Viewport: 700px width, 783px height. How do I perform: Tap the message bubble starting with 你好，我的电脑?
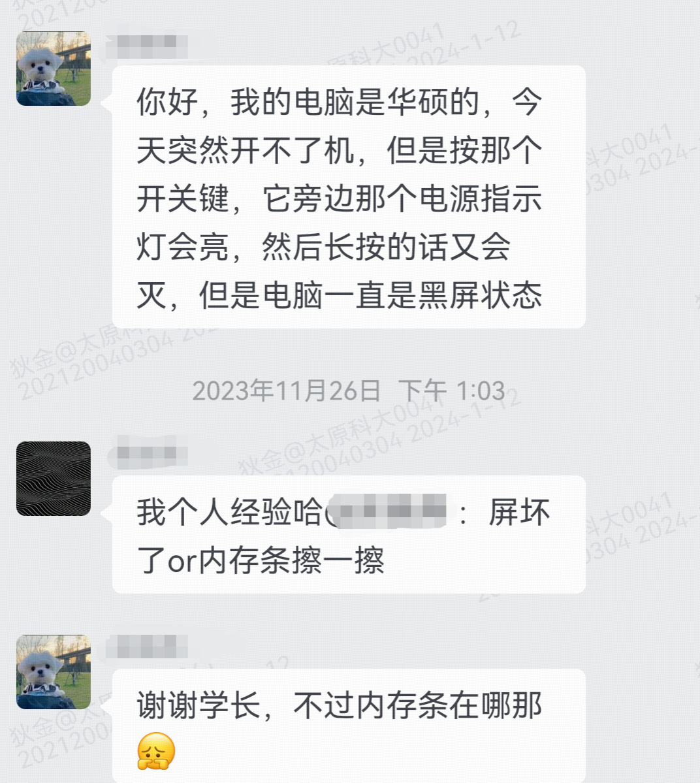click(349, 197)
